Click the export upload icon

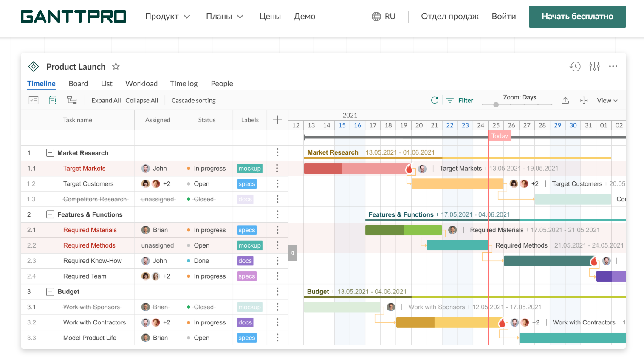pyautogui.click(x=565, y=100)
